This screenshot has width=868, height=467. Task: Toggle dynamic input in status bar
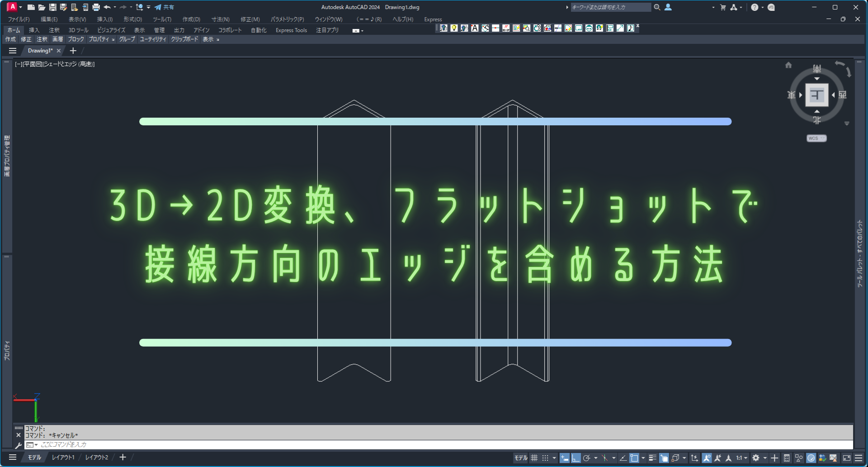click(x=565, y=458)
